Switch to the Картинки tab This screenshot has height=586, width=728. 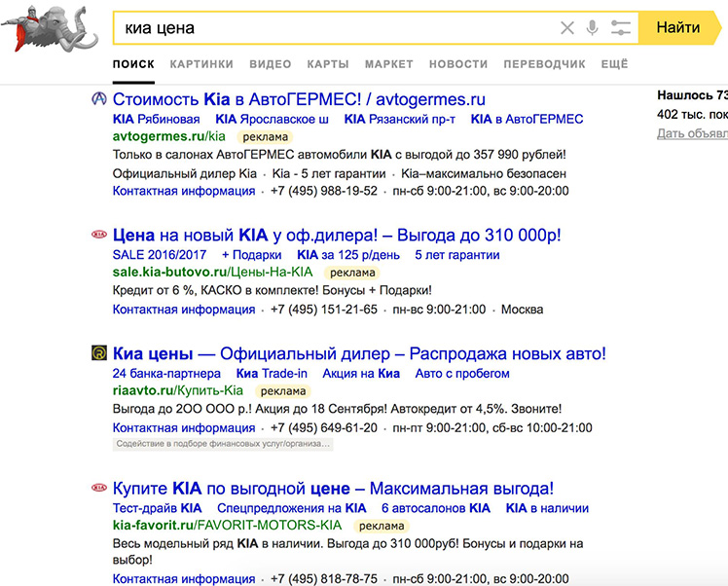[x=201, y=64]
